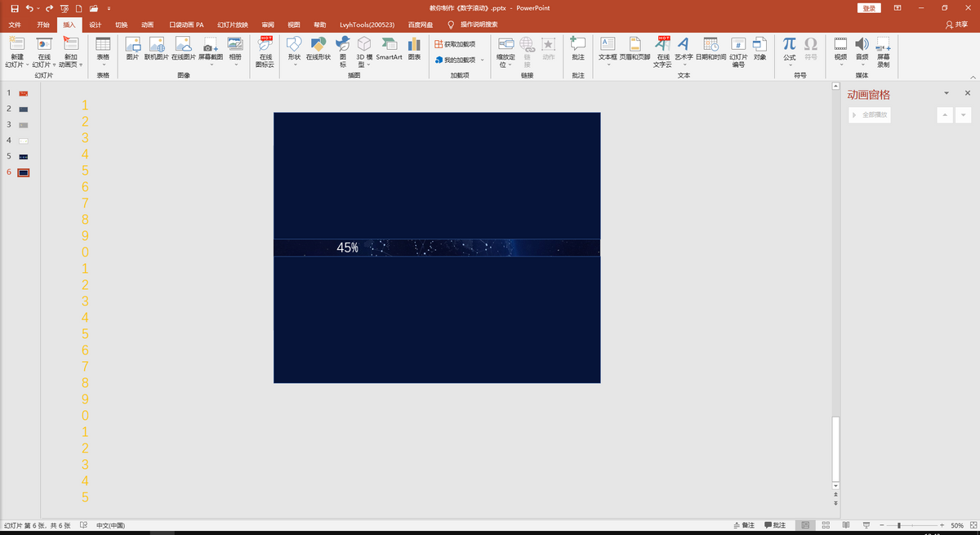Open online shapes (在线形状)
The width and height of the screenshot is (980, 535).
318,50
